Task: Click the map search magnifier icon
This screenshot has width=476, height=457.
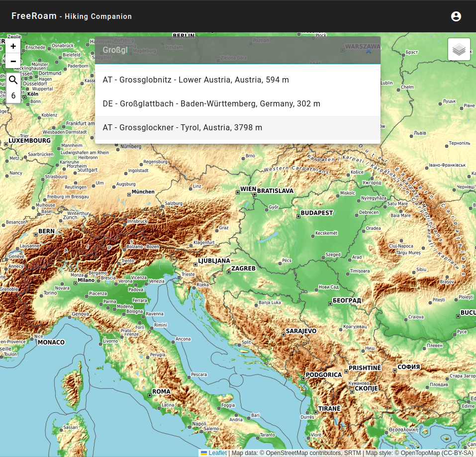Action: pyautogui.click(x=13, y=80)
